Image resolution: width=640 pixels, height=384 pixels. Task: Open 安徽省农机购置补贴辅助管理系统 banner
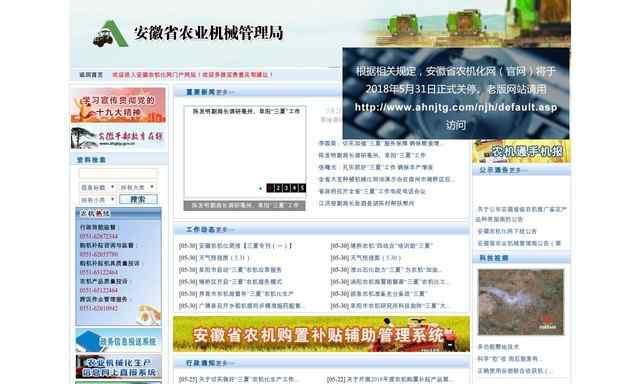coord(321,334)
